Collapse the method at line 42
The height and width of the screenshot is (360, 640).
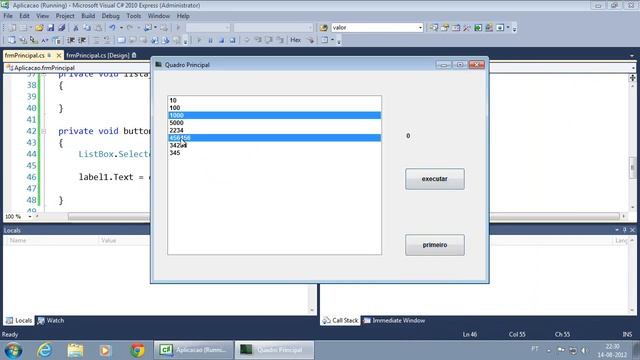pyautogui.click(x=44, y=131)
